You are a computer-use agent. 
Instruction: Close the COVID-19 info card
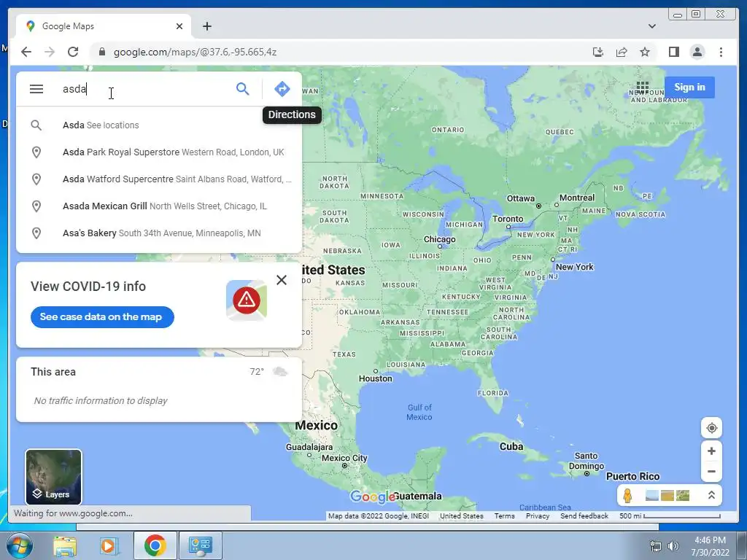(x=282, y=280)
